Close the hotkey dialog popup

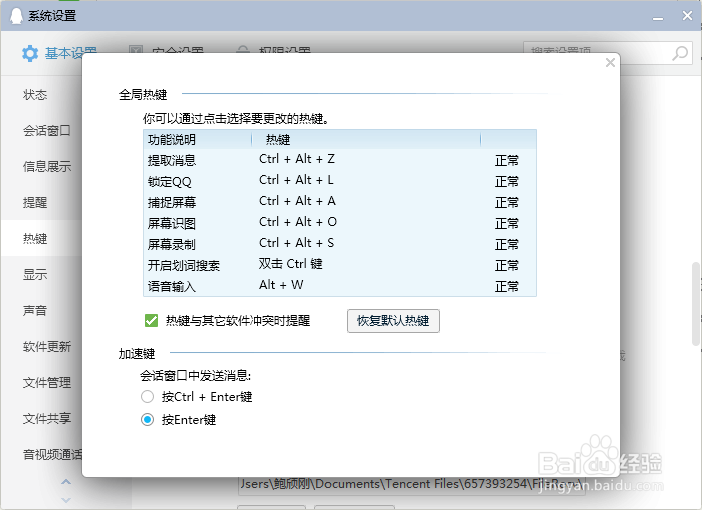(610, 63)
